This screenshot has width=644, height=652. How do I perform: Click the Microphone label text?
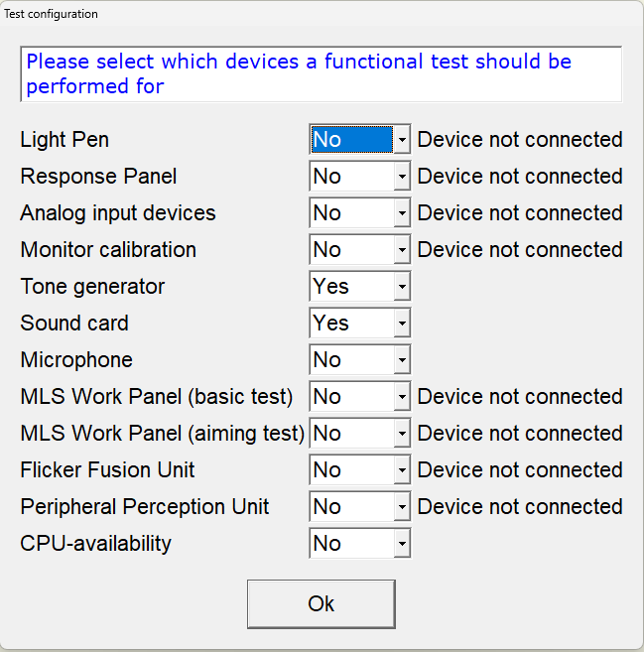[x=76, y=360]
